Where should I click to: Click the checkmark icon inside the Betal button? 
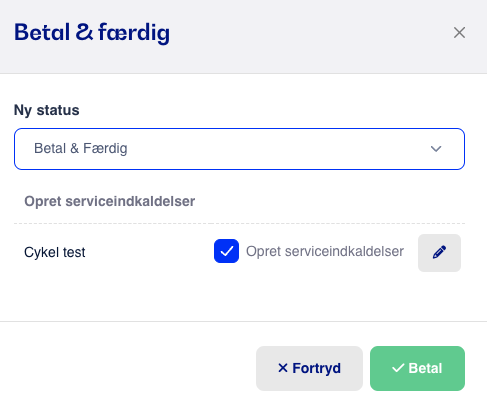(x=398, y=368)
